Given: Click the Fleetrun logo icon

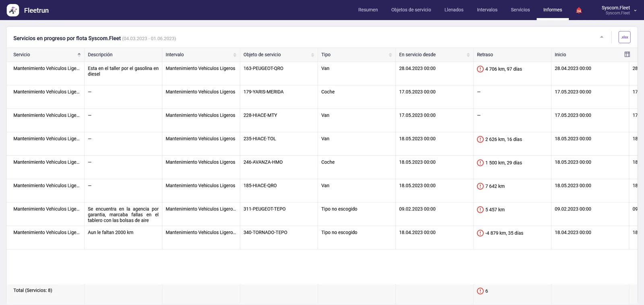Looking at the screenshot, I should pyautogui.click(x=13, y=10).
